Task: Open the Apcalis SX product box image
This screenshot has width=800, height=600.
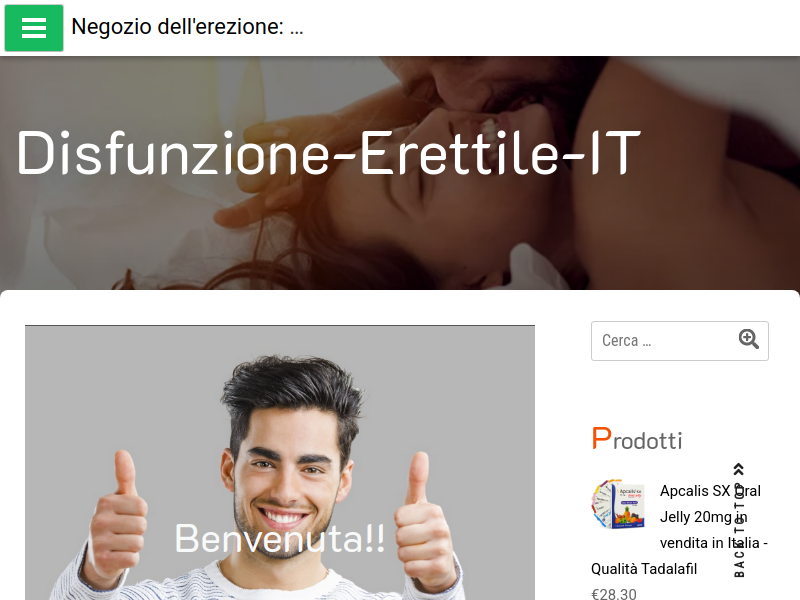Action: pos(618,504)
